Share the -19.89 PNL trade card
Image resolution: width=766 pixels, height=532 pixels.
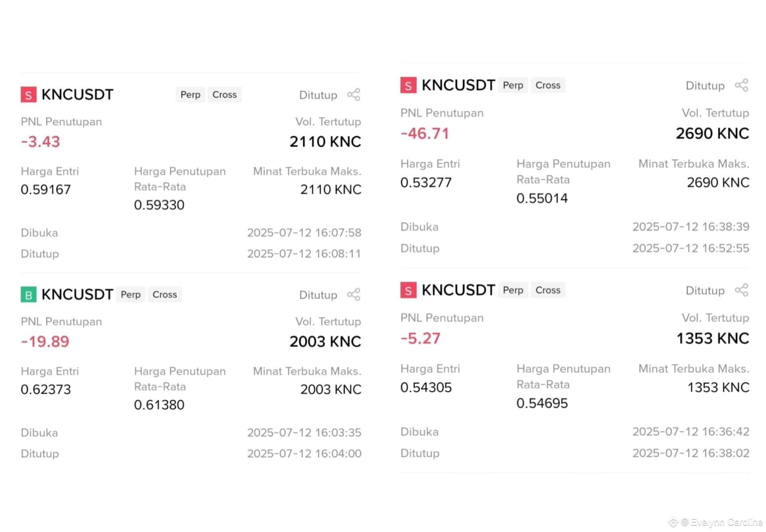pyautogui.click(x=353, y=294)
